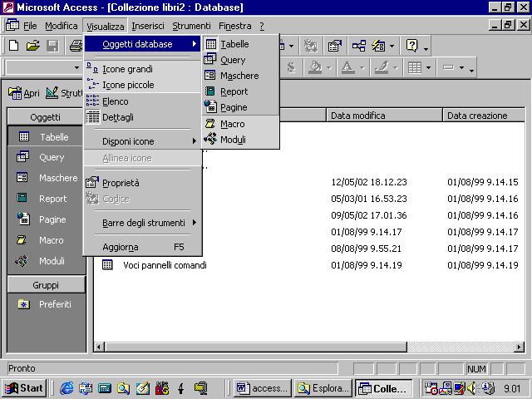Click the fill color paint bucket icon
The height and width of the screenshot is (399, 532).
[x=315, y=67]
